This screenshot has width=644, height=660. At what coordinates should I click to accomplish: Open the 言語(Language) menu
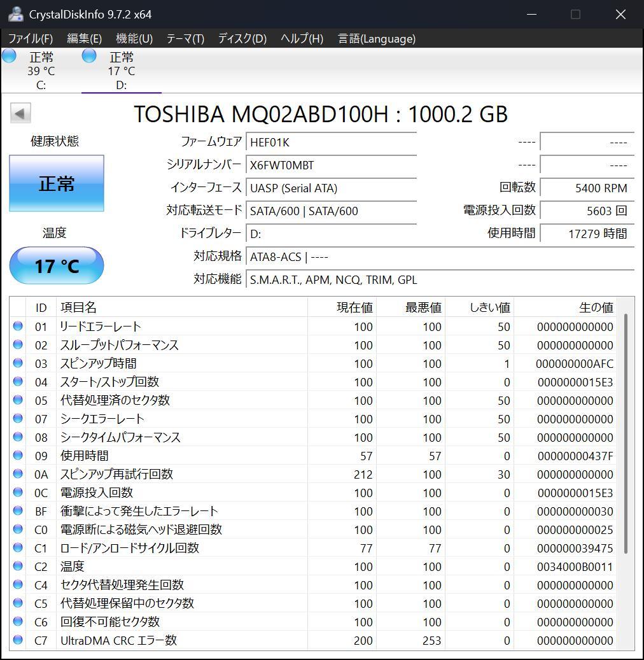click(x=377, y=39)
